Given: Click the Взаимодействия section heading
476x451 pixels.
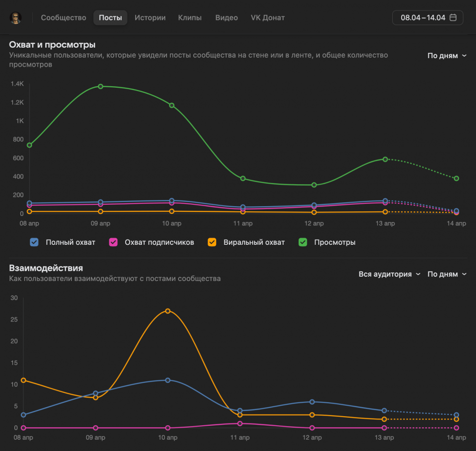Looking at the screenshot, I should point(46,268).
